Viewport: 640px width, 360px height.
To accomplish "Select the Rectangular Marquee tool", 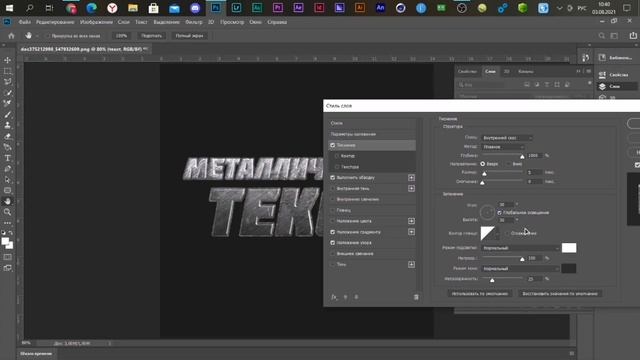I will click(7, 71).
